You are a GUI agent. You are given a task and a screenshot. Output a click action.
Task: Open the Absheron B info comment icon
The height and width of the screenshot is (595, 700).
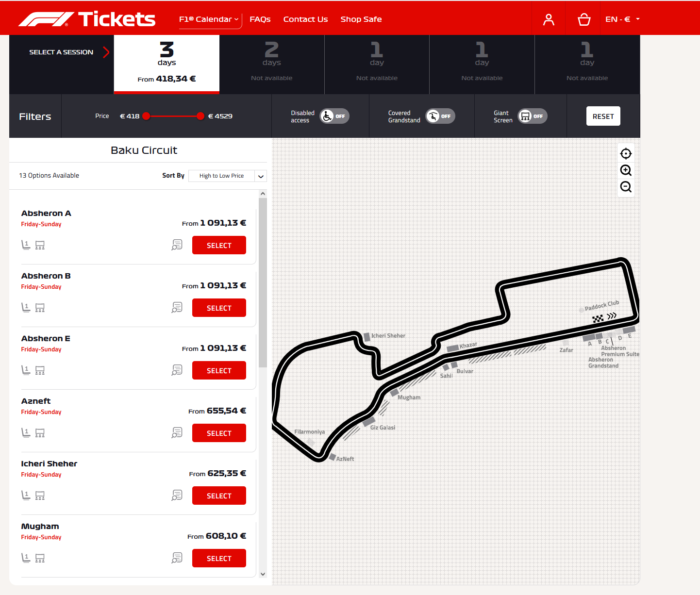point(177,308)
